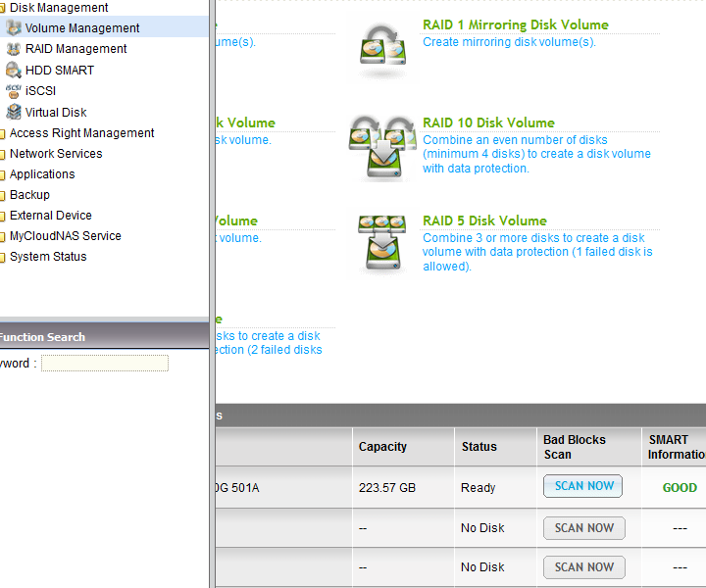
Task: Click the RAID 10 disk volume icon
Action: pos(382,149)
